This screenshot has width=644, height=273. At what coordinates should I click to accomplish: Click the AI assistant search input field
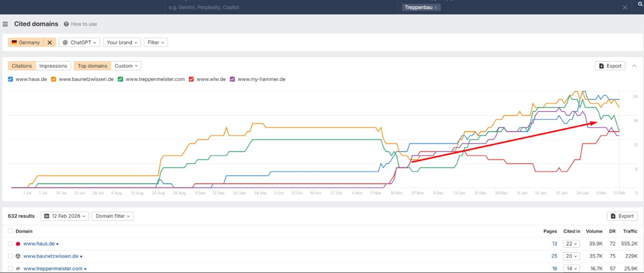pos(282,8)
